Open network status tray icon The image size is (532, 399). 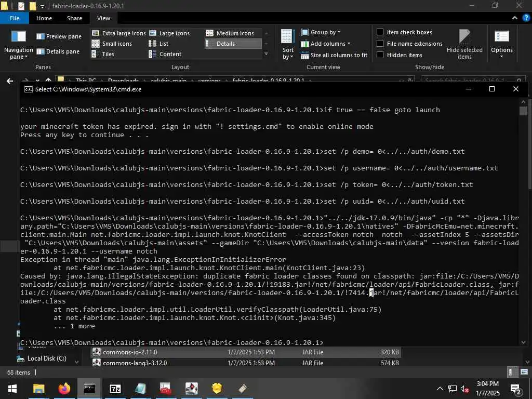point(453,389)
